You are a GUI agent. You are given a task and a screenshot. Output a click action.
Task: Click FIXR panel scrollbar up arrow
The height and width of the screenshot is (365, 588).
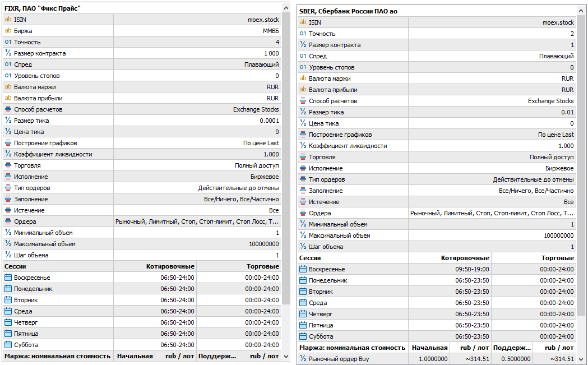point(286,7)
